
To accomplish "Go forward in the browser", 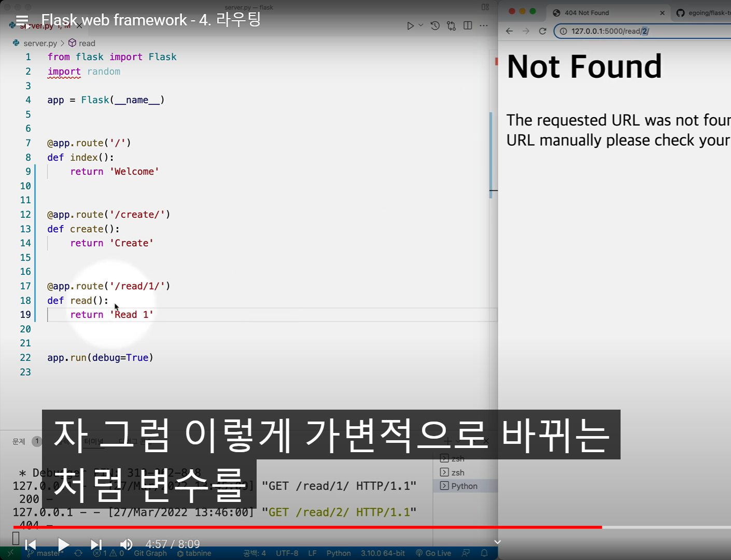I will pyautogui.click(x=526, y=31).
